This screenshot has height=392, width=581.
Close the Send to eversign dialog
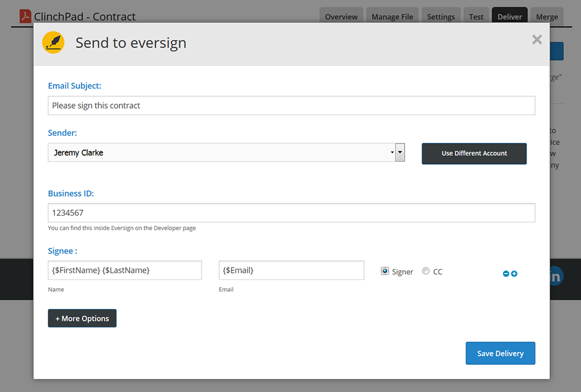click(537, 40)
